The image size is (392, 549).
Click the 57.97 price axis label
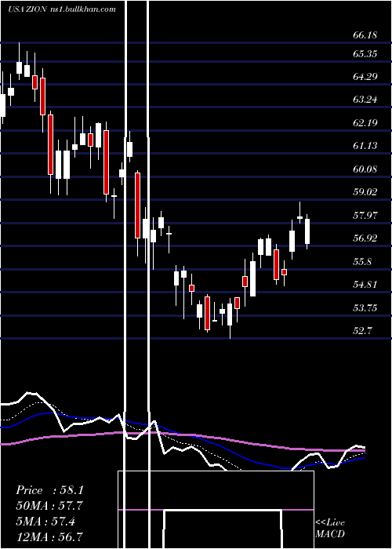(x=365, y=216)
